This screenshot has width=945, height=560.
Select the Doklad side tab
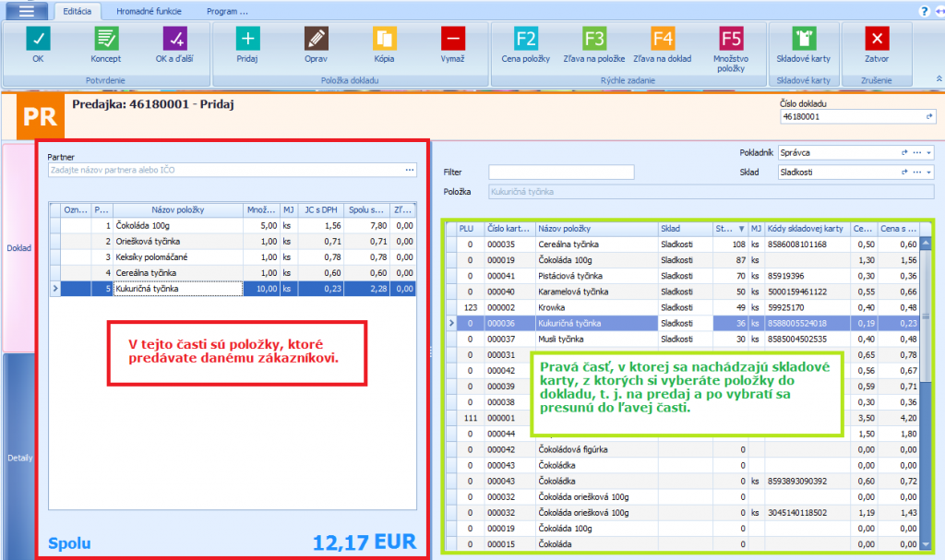(18, 248)
